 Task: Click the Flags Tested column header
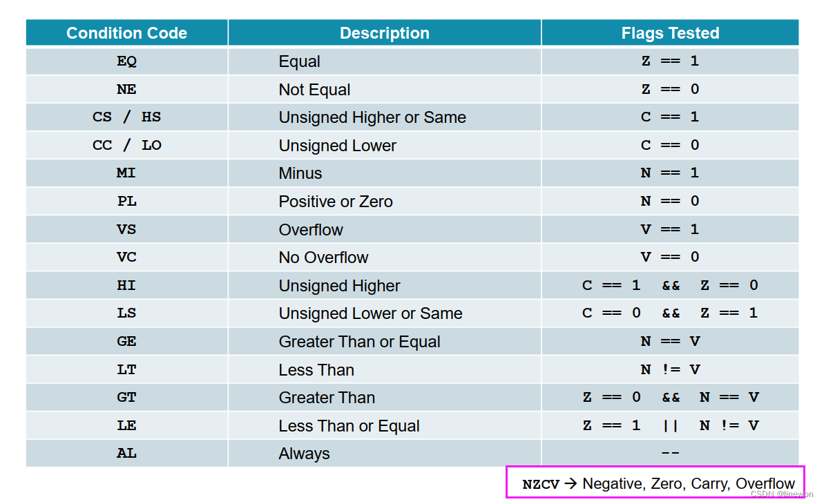(670, 33)
